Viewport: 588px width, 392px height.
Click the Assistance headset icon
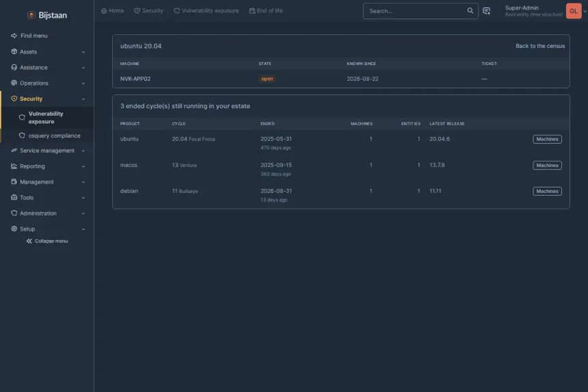click(14, 67)
